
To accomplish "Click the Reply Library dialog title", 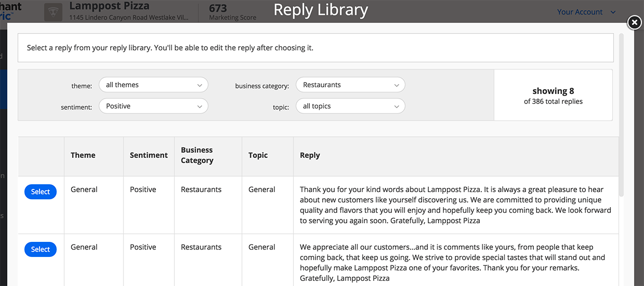I will [x=321, y=10].
